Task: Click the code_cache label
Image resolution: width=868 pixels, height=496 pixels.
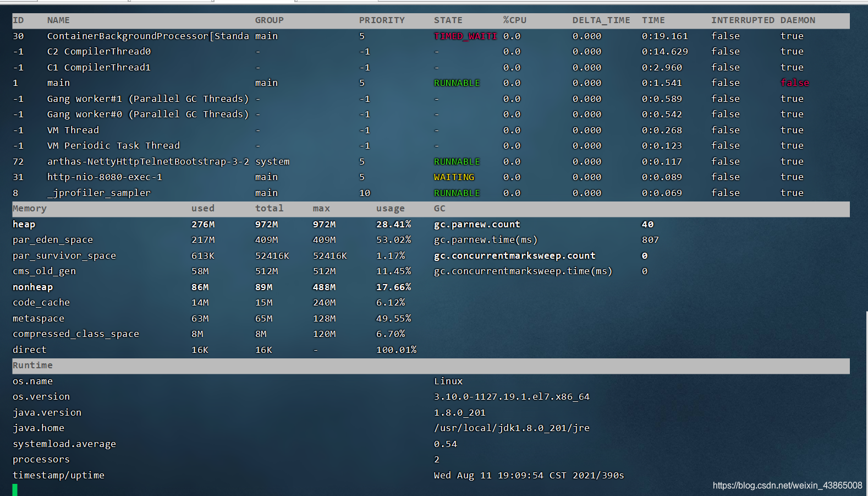Action: (x=41, y=302)
